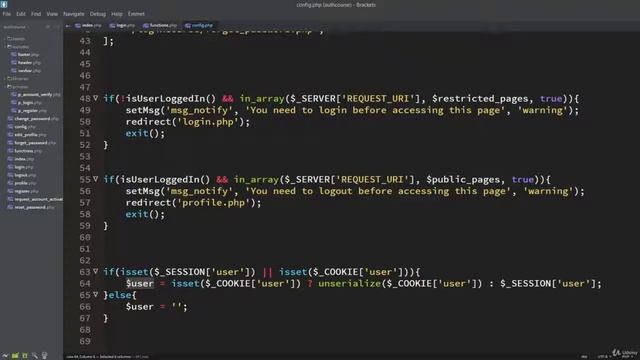Open config.php in the sidebar tree
The image size is (640, 360).
[x=24, y=127]
